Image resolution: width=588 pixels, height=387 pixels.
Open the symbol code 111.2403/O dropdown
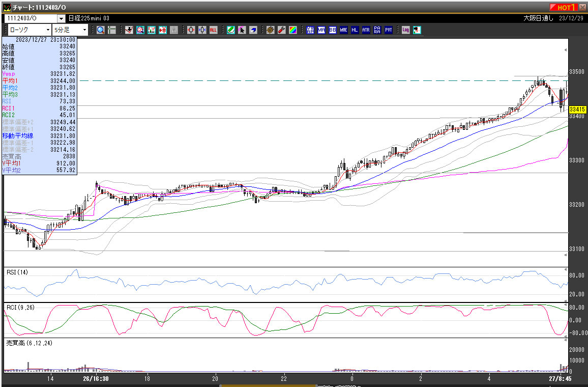coord(62,18)
